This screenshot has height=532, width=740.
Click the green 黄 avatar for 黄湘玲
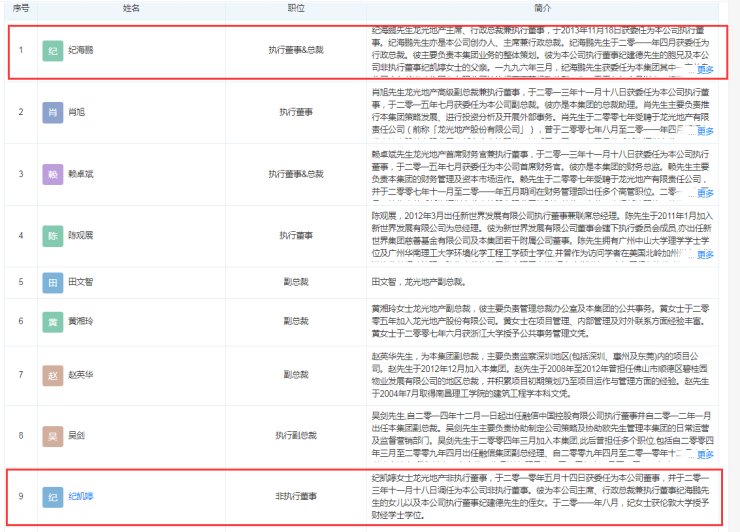click(53, 321)
